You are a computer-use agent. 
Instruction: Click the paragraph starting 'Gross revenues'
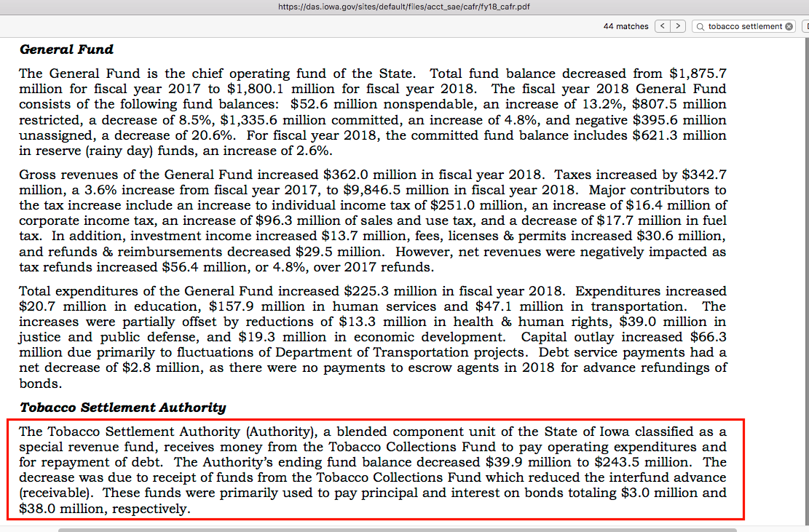(373, 221)
